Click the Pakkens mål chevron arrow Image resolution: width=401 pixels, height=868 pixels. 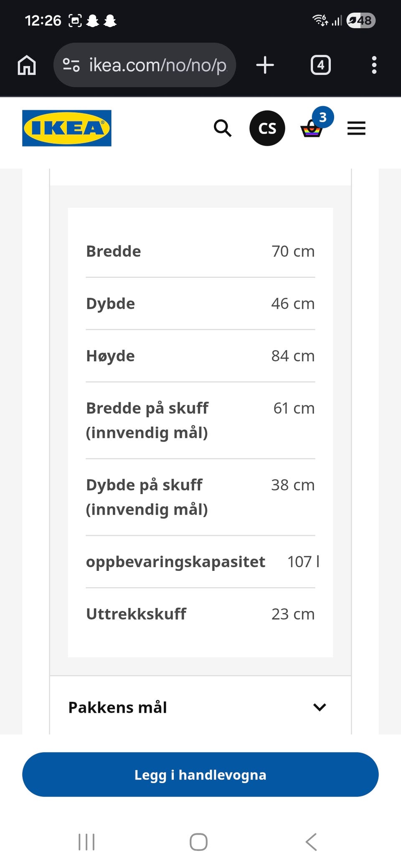pyautogui.click(x=320, y=707)
